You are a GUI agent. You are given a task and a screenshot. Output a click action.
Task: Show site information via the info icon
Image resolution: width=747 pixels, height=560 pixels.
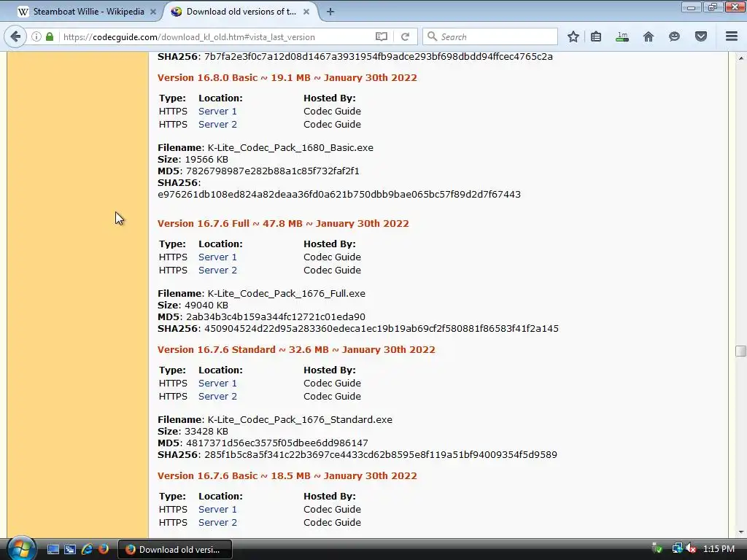[36, 36]
